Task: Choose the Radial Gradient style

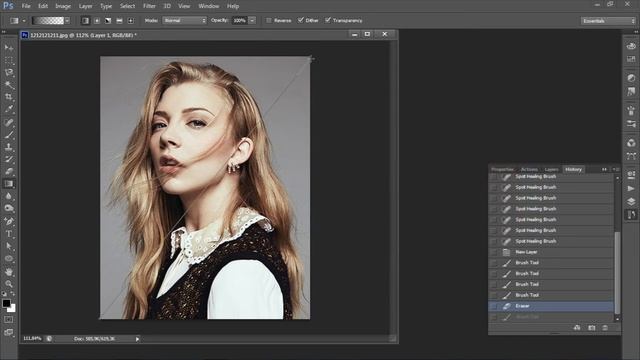Action: [97, 20]
